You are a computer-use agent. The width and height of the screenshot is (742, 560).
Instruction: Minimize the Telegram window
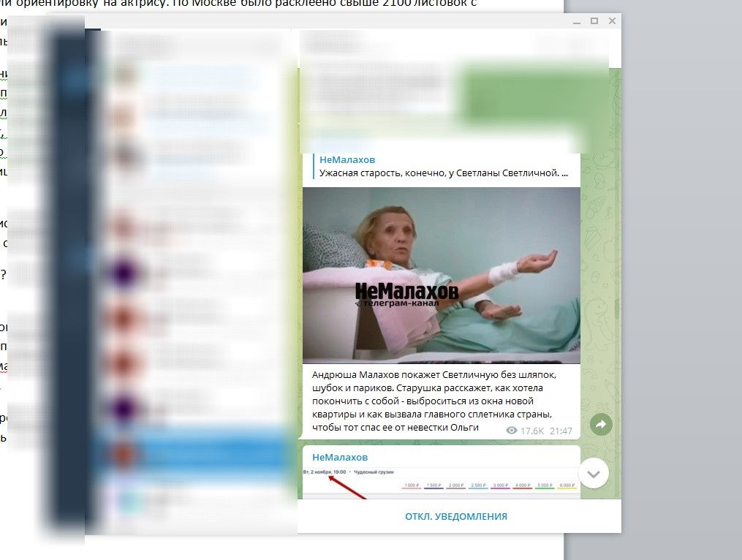(576, 21)
